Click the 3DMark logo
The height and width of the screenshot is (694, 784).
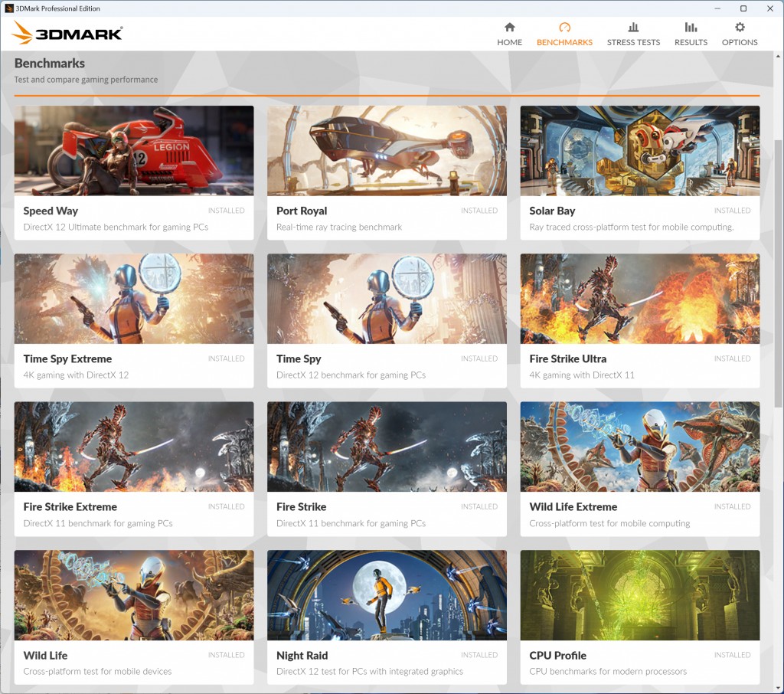pyautogui.click(x=67, y=33)
